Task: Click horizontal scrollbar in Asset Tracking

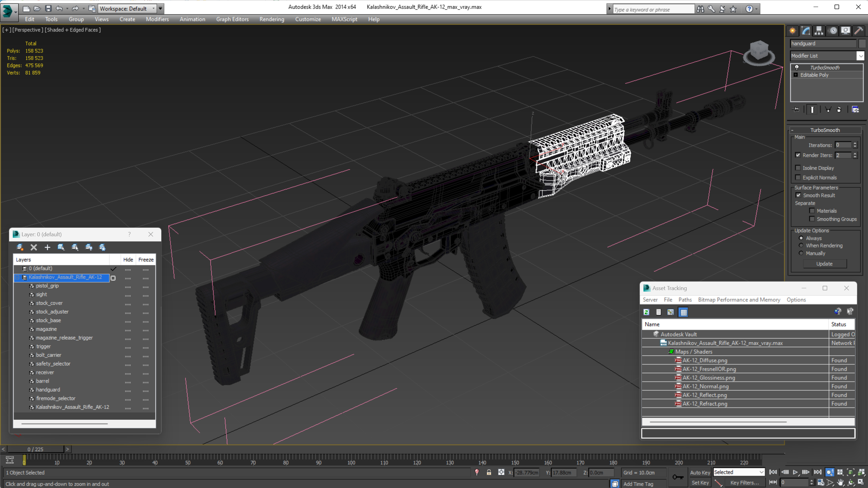Action: point(718,422)
